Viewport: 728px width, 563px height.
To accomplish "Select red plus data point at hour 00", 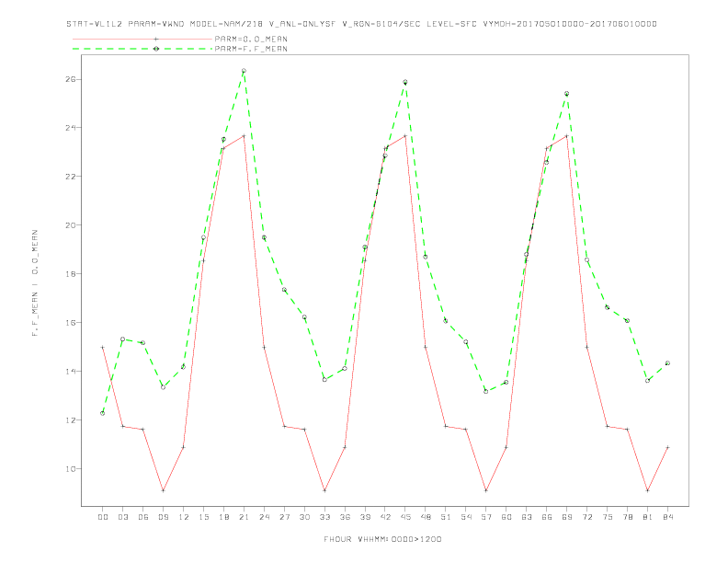I will (x=103, y=347).
